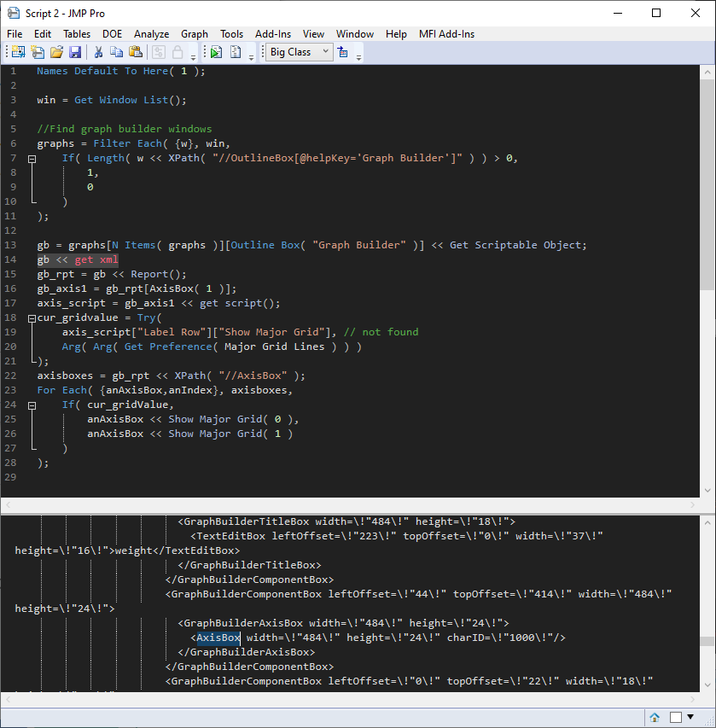Collapse the Try block on line 18
Image resolution: width=716 pixels, height=728 pixels.
pos(31,317)
